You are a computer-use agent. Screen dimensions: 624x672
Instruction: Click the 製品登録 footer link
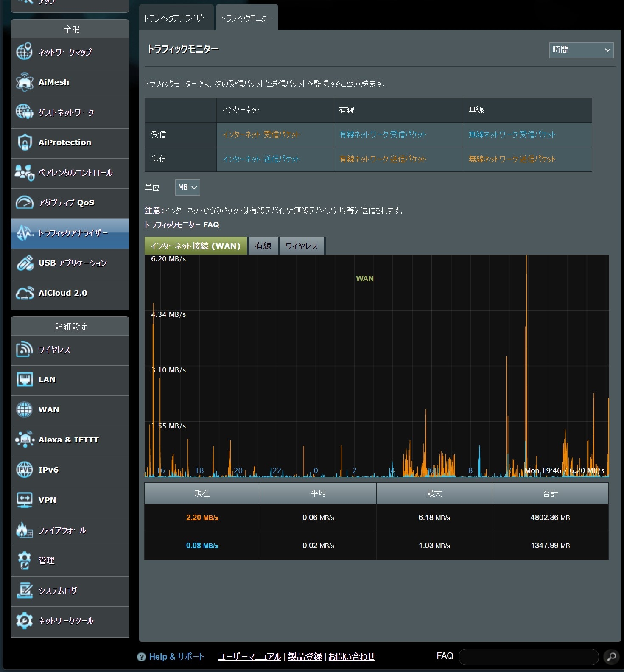305,657
